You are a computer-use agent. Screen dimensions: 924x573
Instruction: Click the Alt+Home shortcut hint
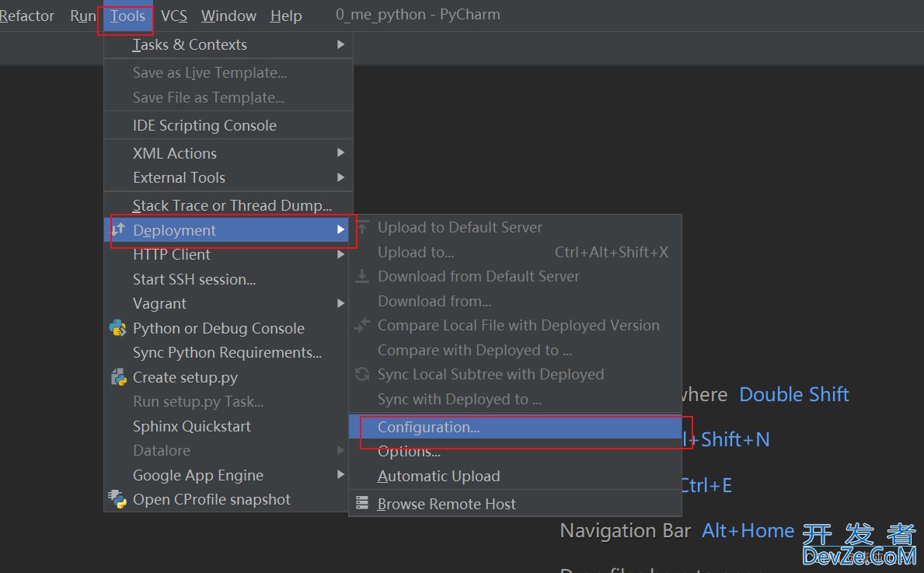pyautogui.click(x=748, y=530)
